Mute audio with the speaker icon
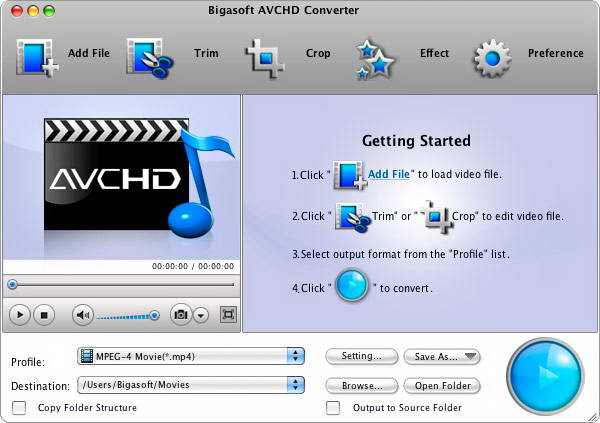This screenshot has width=600, height=423. tap(83, 315)
